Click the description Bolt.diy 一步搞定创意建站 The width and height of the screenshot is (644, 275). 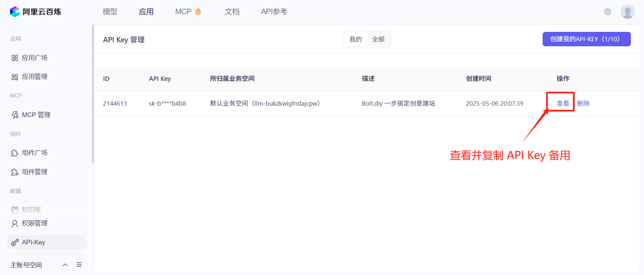(x=398, y=104)
